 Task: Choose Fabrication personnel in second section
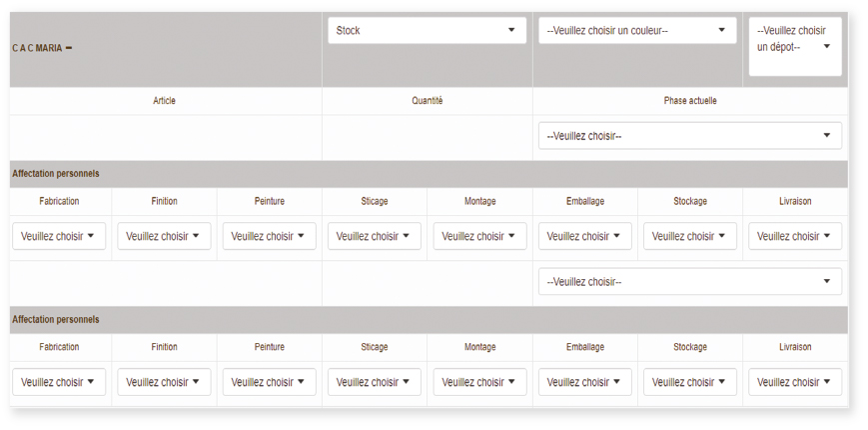coord(59,382)
